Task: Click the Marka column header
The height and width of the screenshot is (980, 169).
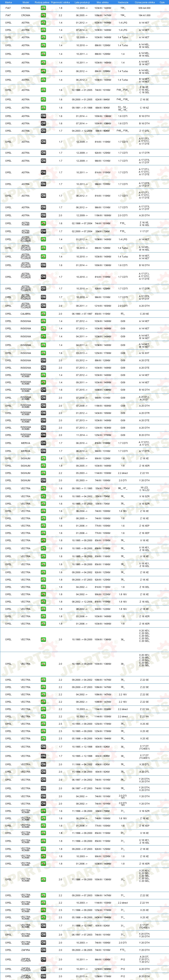Action: [x=8, y=2]
